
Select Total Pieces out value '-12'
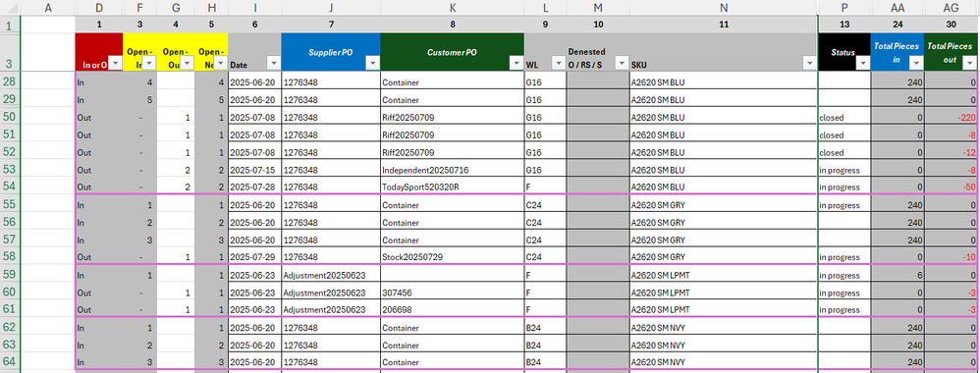pyautogui.click(x=952, y=152)
